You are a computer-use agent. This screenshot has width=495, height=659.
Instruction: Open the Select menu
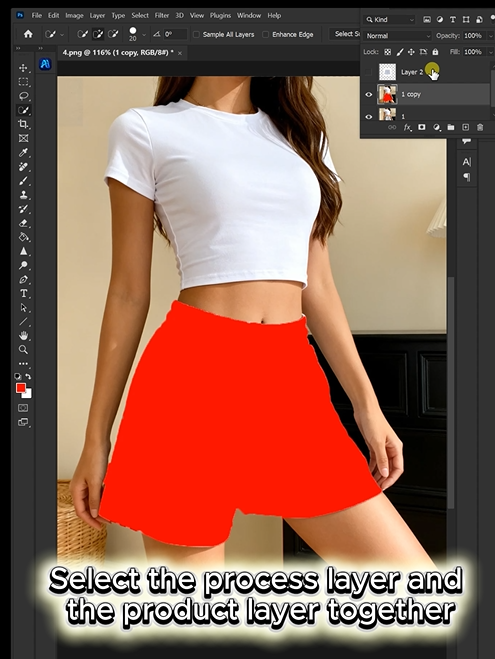(140, 16)
